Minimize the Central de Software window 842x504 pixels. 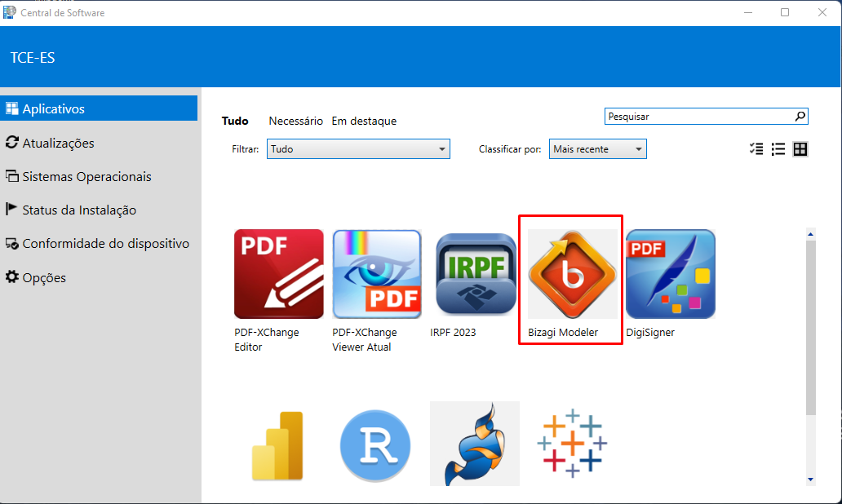[748, 12]
